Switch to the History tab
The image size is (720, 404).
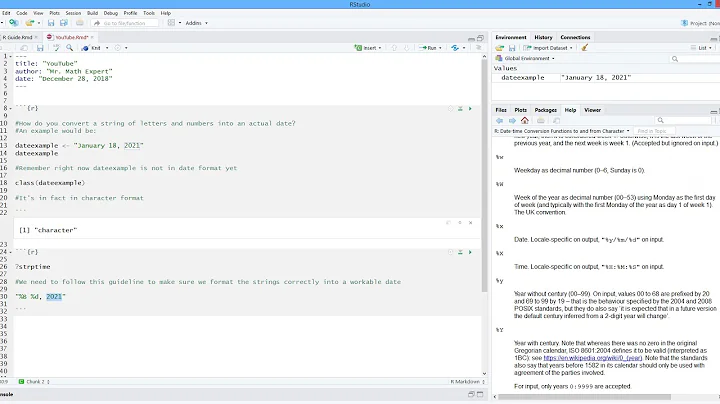tap(543, 37)
